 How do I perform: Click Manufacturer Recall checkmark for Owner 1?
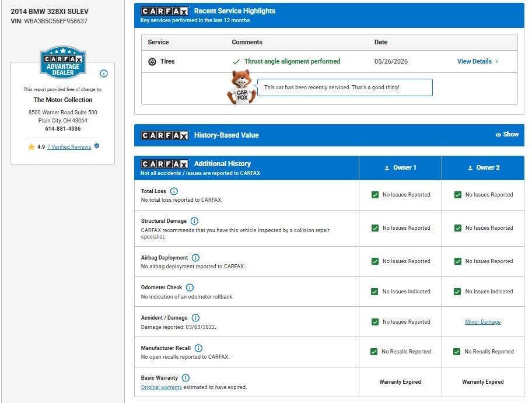tap(374, 352)
